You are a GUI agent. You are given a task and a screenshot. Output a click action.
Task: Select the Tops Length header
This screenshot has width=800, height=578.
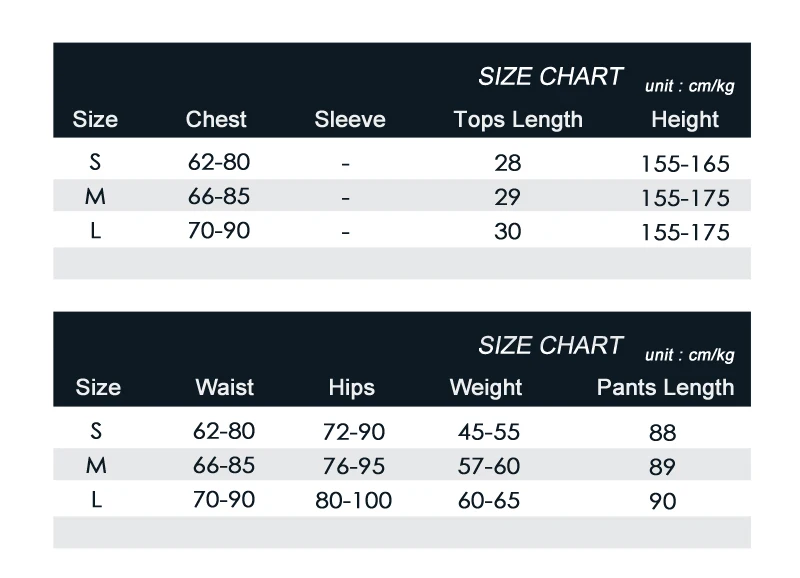point(518,120)
